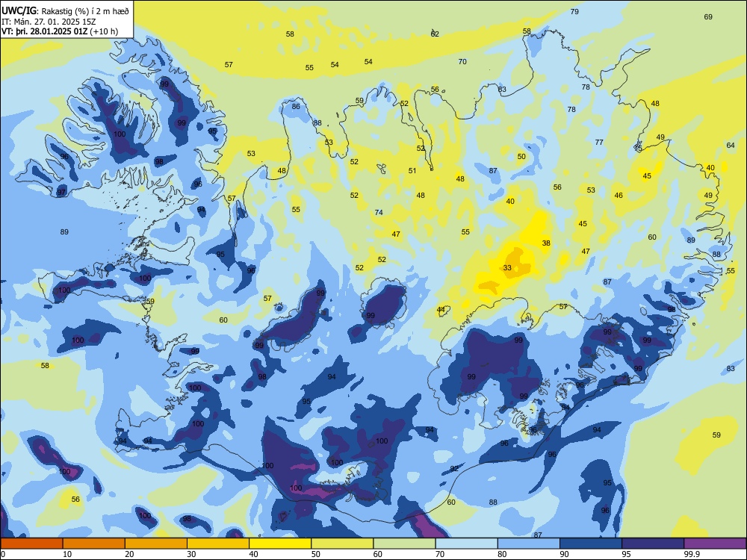Viewport: 747px width, 560px height.
Task: Click the 'IT: Mán. 27. 01. 2025 15Z' line
Action: pyautogui.click(x=49, y=22)
